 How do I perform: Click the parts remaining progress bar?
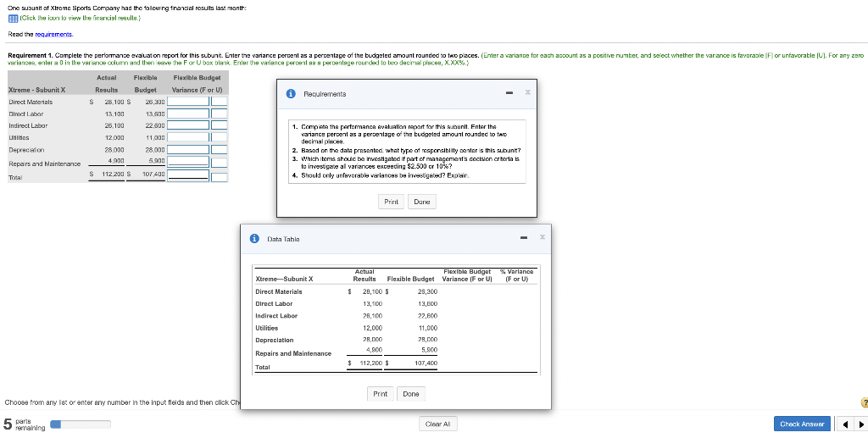pyautogui.click(x=81, y=424)
